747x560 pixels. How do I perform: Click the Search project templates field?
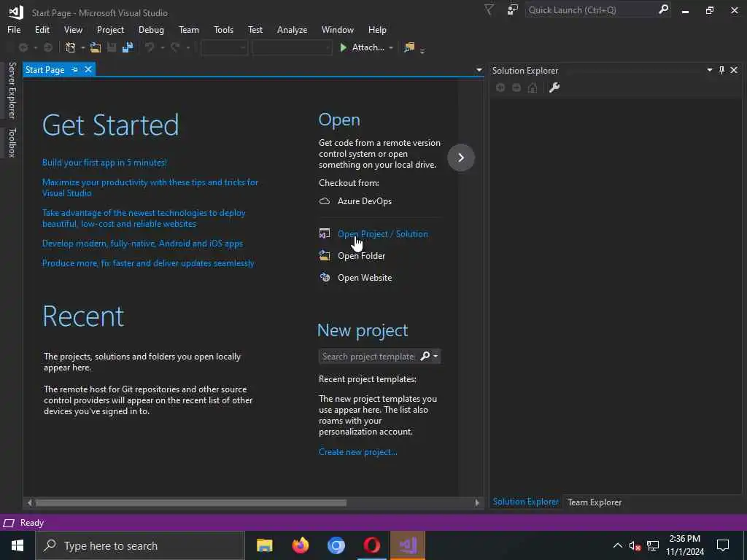click(368, 356)
